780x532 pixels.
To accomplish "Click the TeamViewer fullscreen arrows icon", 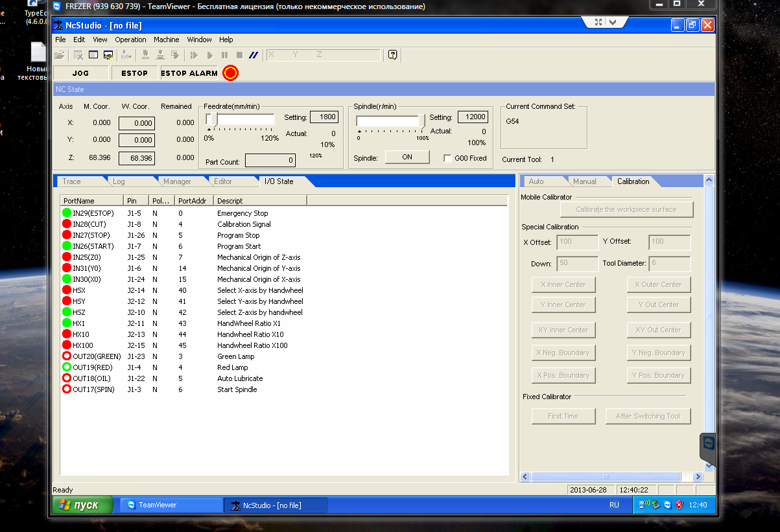I will [x=598, y=22].
